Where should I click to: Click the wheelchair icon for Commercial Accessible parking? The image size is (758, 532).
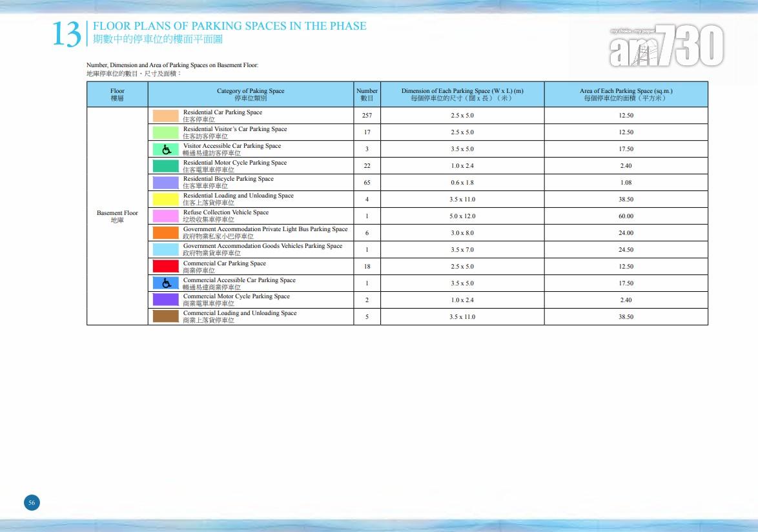click(x=166, y=283)
